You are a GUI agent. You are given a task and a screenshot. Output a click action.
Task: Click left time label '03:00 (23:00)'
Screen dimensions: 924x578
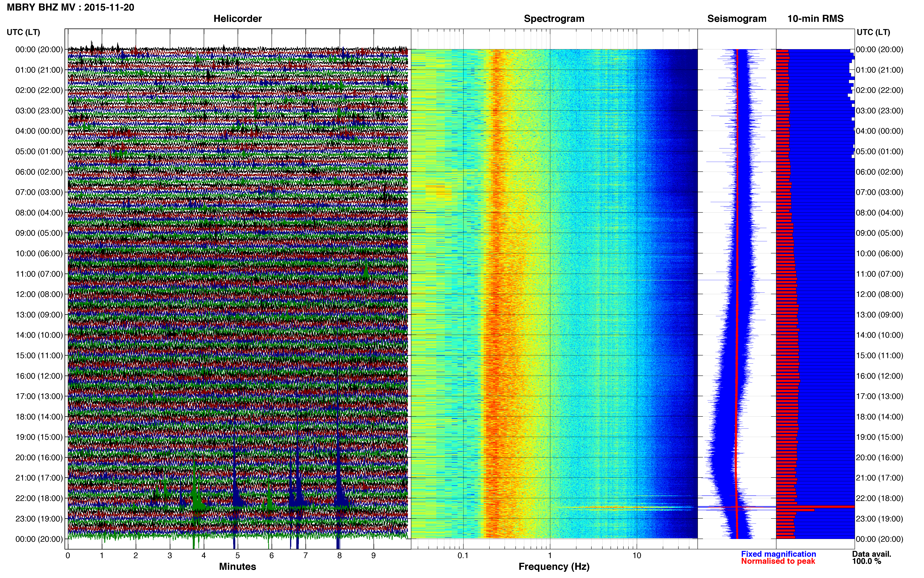coord(39,111)
